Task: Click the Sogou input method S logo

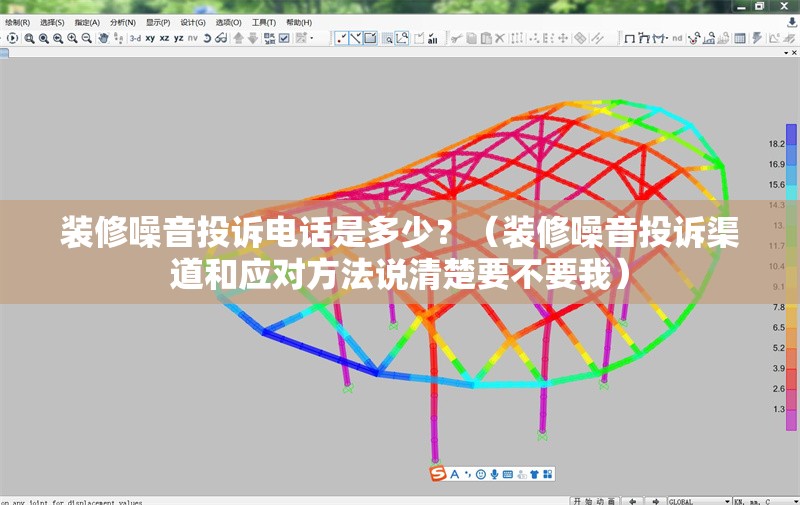Action: coord(438,474)
